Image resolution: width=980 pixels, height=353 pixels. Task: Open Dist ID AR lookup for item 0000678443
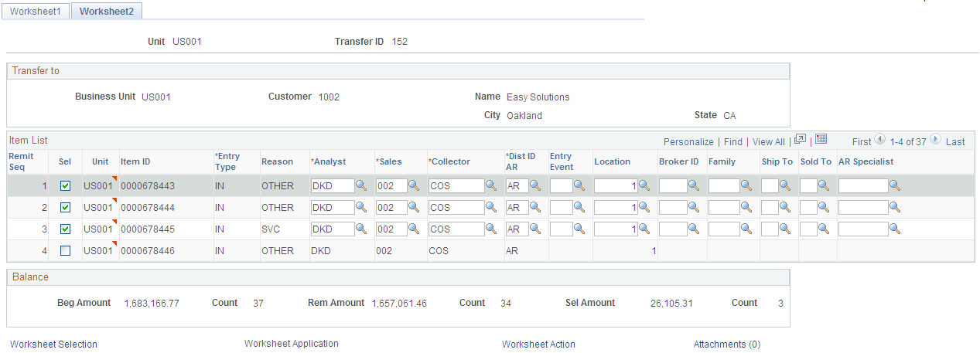(536, 185)
